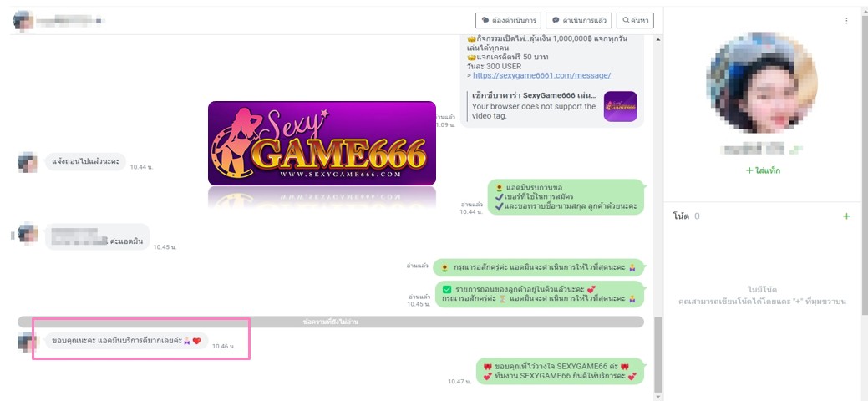868x416 pixels.
Task: Click the green withdrawal confirmation message with checkmark
Action: [540, 294]
